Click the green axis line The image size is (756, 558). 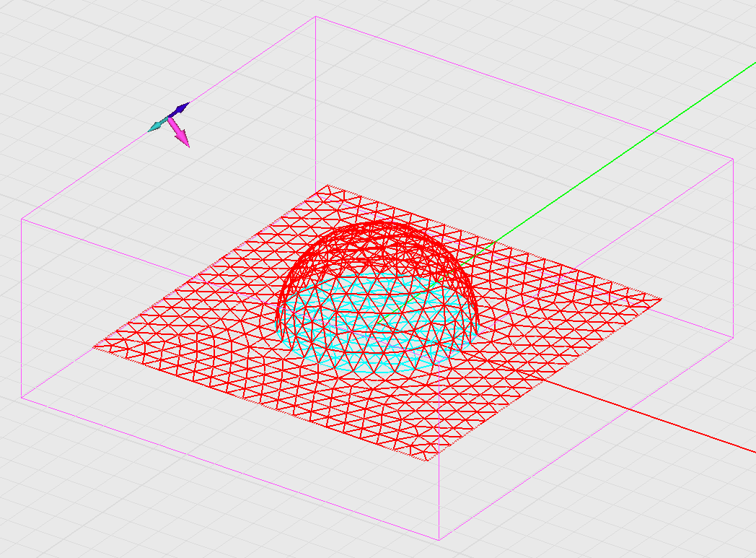click(x=613, y=157)
